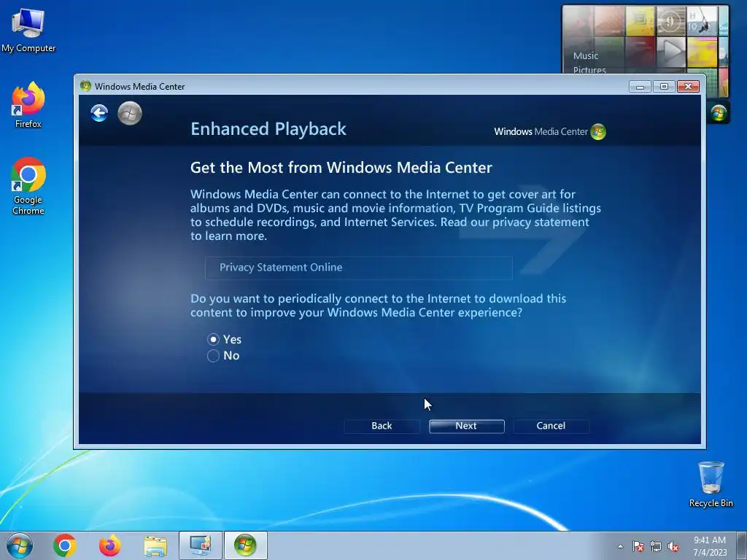The image size is (747, 560).
Task: Click Media Center gadget green orb
Action: coord(718,113)
